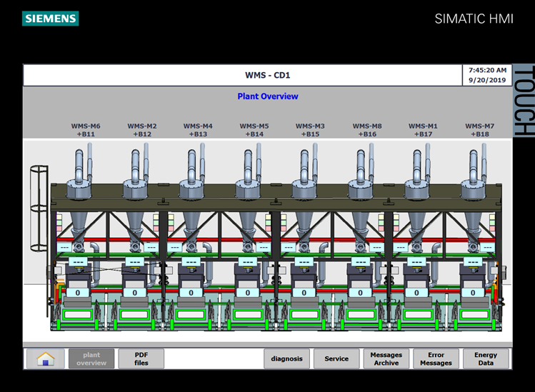Open the PDF files page
Image resolution: width=535 pixels, height=392 pixels.
141,358
